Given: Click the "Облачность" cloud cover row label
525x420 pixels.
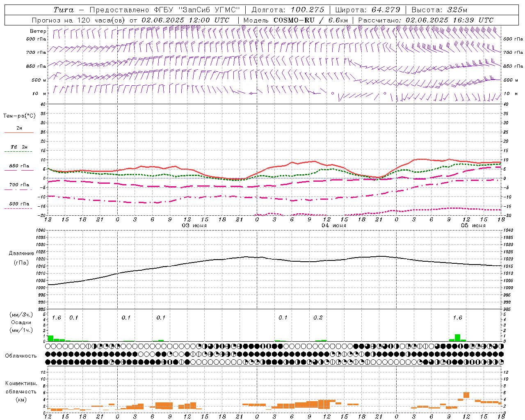Looking at the screenshot, I should click(21, 356).
